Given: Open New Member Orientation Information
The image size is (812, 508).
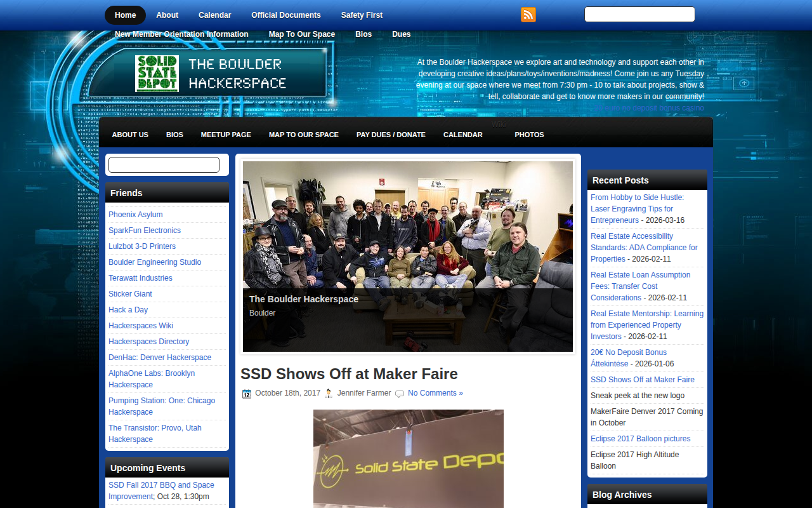Looking at the screenshot, I should [181, 34].
